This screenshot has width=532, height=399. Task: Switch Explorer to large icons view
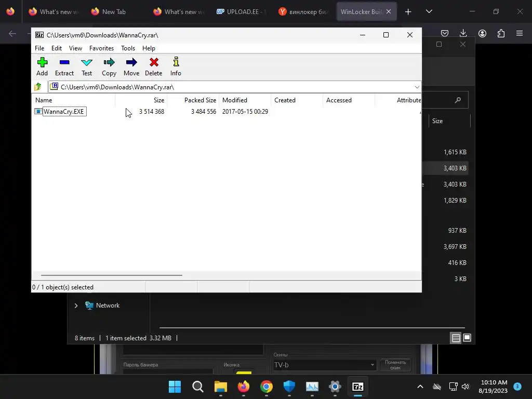[467, 338]
